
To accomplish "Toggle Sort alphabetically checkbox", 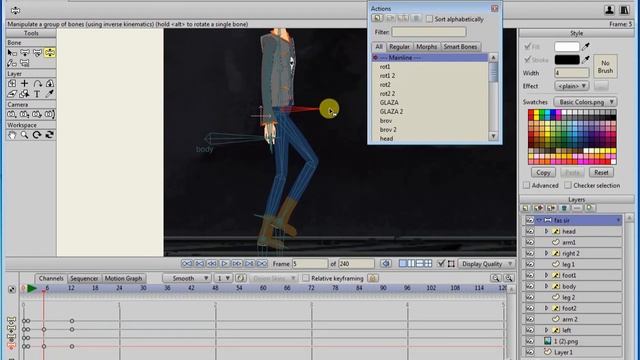I will click(x=429, y=19).
